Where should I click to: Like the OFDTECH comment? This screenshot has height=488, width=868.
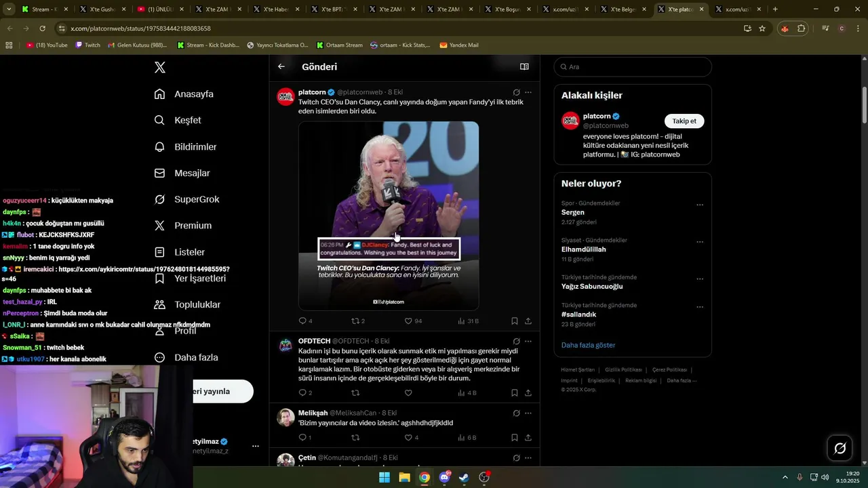[x=408, y=392]
